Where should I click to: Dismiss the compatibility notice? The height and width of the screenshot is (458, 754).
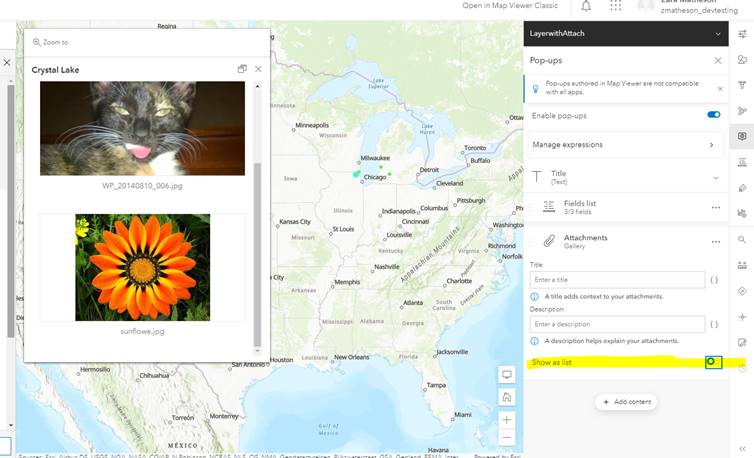click(720, 89)
